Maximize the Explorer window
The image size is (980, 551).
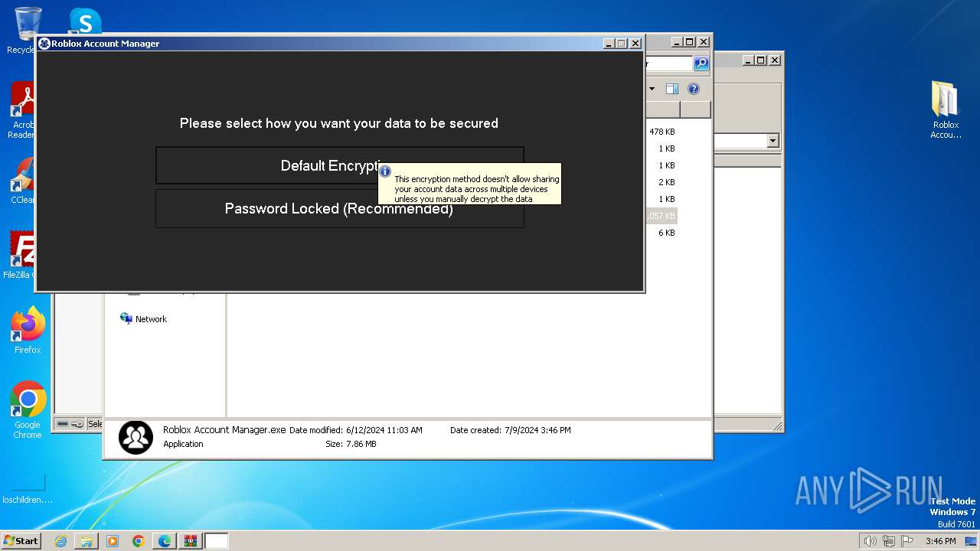click(x=690, y=42)
